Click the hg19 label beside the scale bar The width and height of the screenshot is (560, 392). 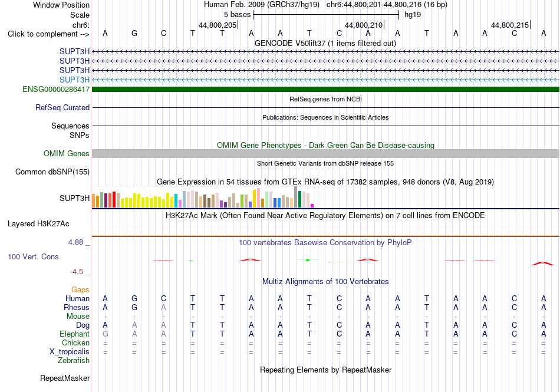[x=413, y=15]
